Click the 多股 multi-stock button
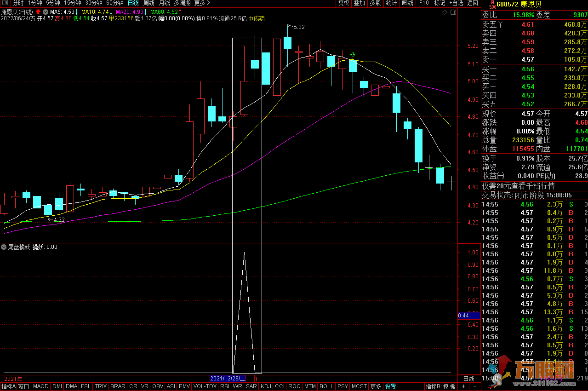This screenshot has width=588, height=391. 375,3
